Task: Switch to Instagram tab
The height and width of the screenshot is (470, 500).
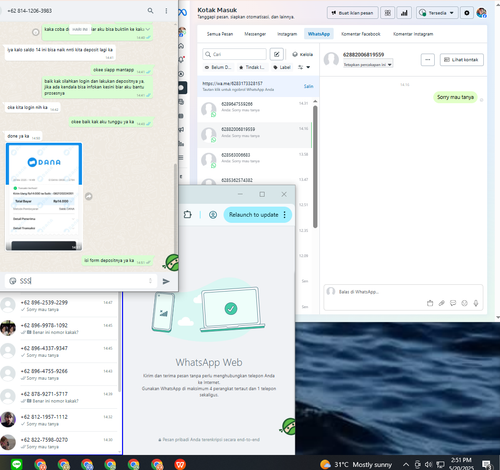Action: pos(287,34)
